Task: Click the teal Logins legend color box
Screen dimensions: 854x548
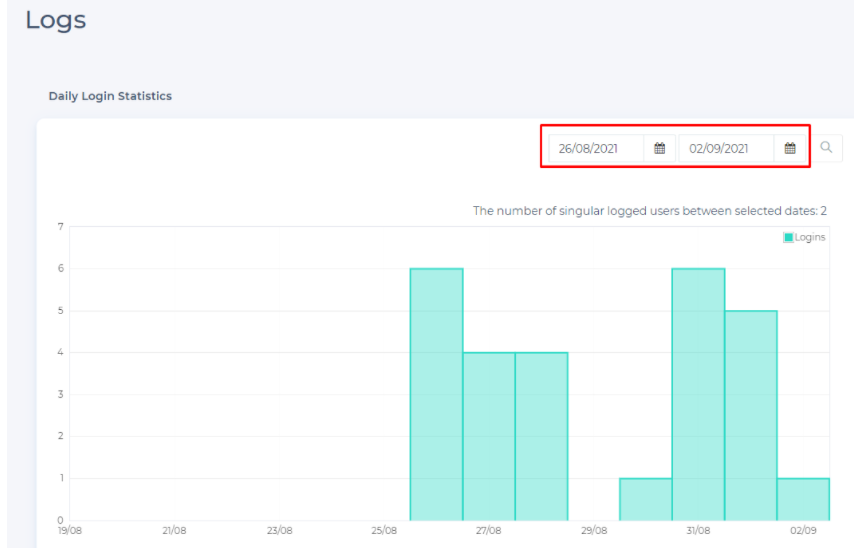Action: click(788, 238)
